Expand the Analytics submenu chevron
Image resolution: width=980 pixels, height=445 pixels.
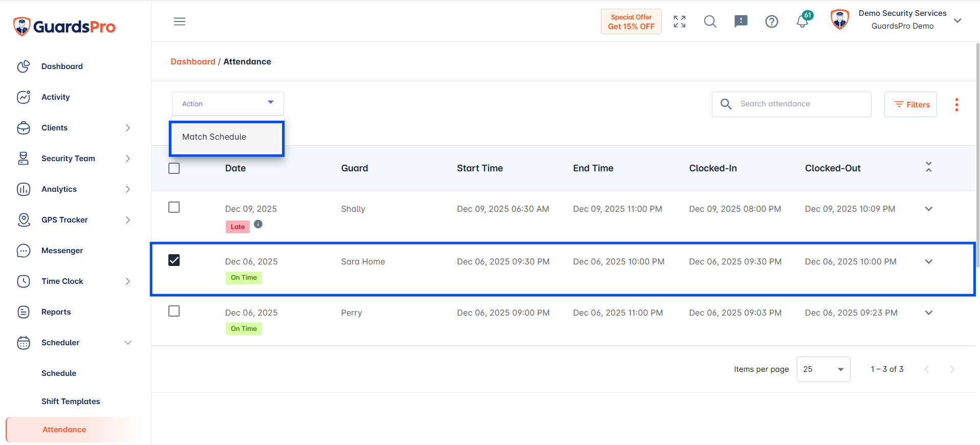(128, 189)
